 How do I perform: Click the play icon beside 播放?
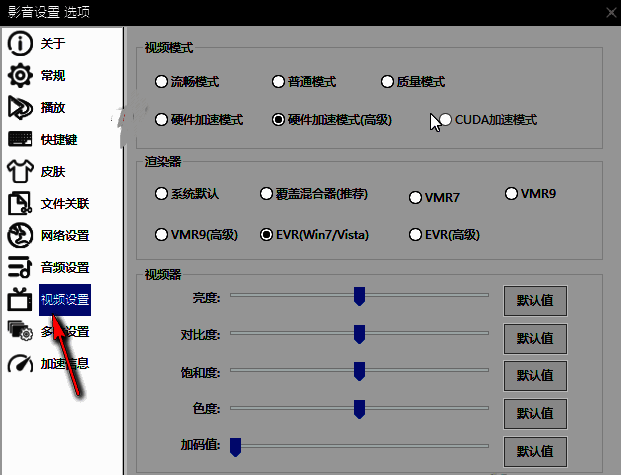click(20, 108)
